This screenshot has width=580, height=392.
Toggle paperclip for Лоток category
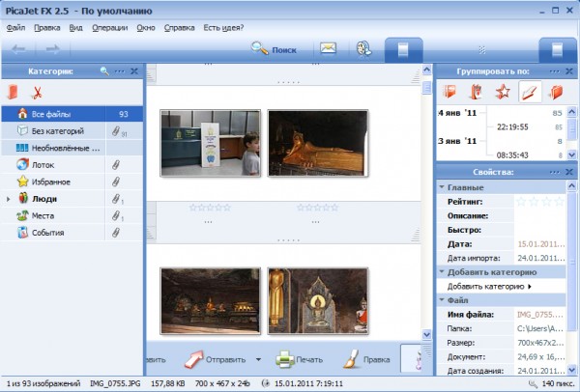pyautogui.click(x=114, y=165)
